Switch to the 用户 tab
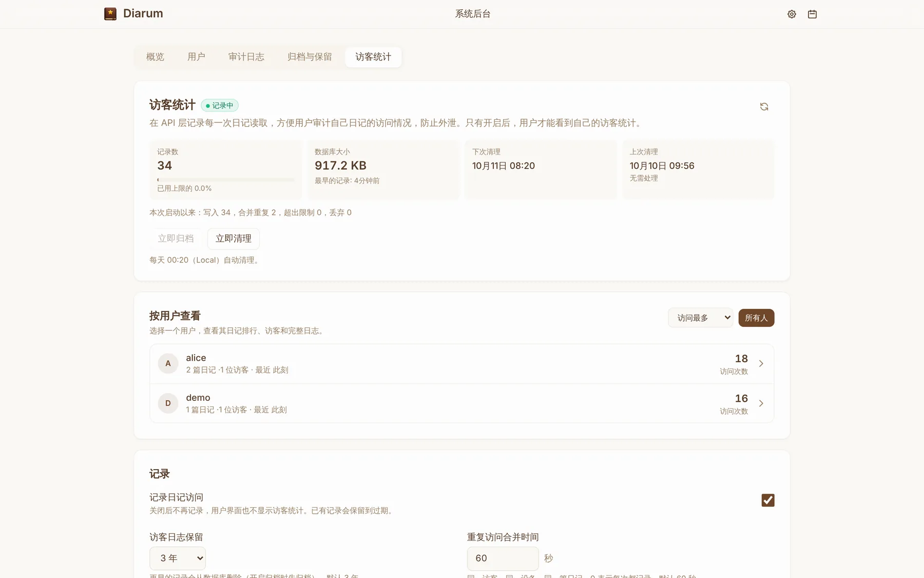The height and width of the screenshot is (578, 924). pyautogui.click(x=196, y=57)
